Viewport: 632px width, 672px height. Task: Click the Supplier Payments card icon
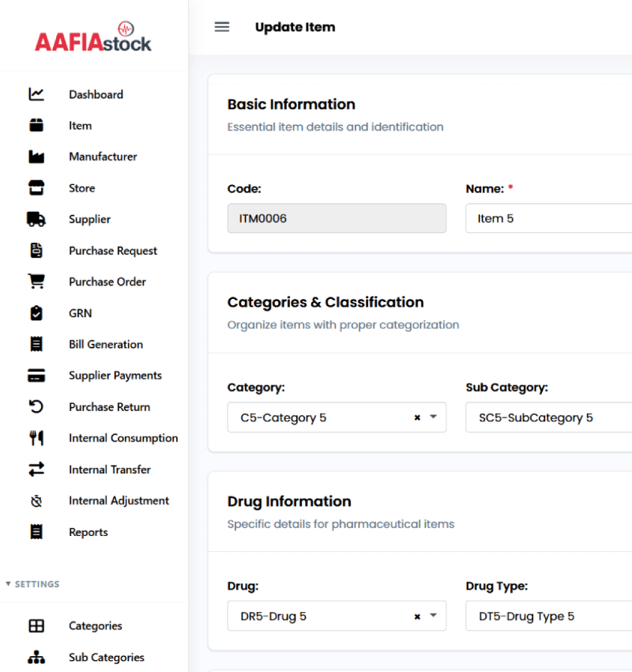click(x=36, y=376)
